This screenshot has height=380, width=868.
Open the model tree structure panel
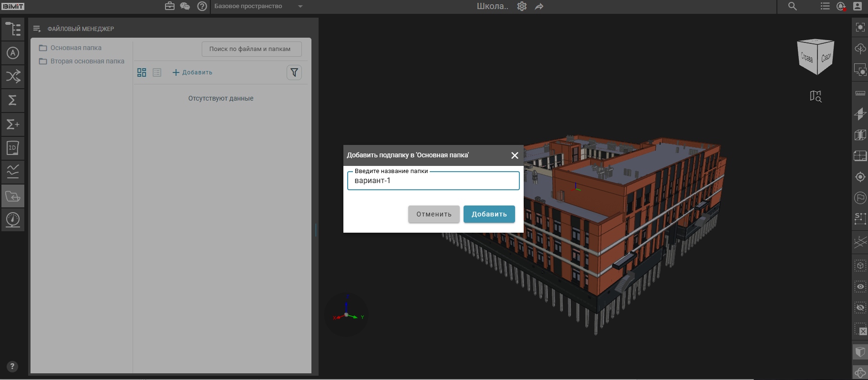13,29
